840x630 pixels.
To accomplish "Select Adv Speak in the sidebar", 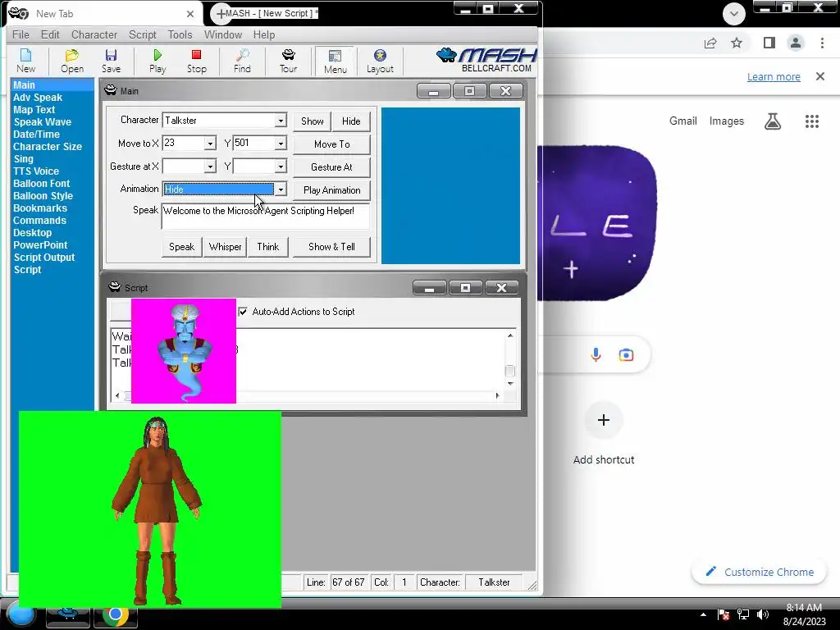I will [x=38, y=98].
